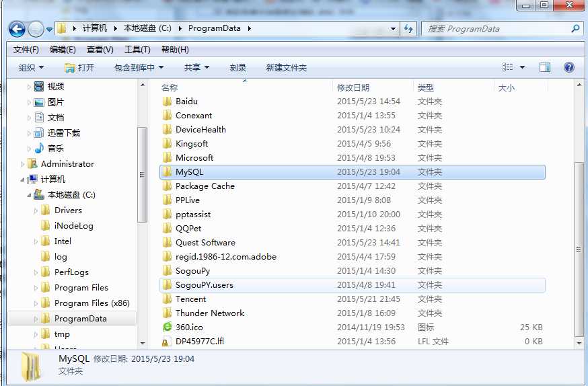This screenshot has height=386, width=588.
Task: Select 图片 library in navigation pane
Action: tap(55, 102)
